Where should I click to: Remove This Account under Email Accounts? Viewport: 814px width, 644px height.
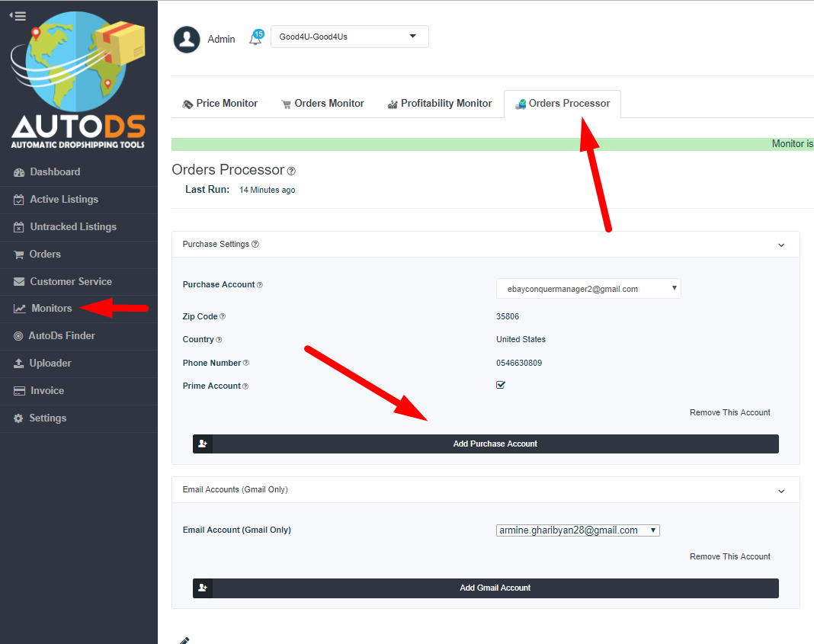[x=730, y=557]
